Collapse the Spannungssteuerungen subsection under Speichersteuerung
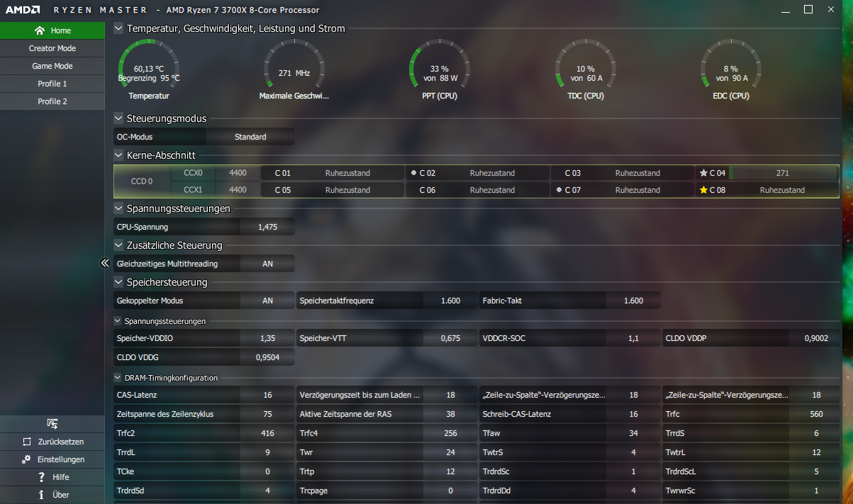 (x=118, y=321)
